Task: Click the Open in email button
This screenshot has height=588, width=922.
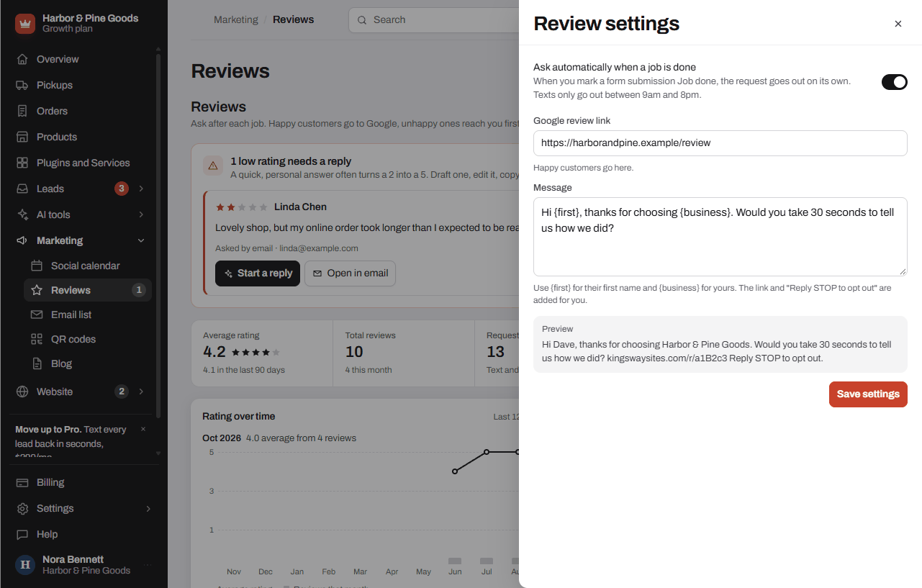Action: click(x=350, y=273)
